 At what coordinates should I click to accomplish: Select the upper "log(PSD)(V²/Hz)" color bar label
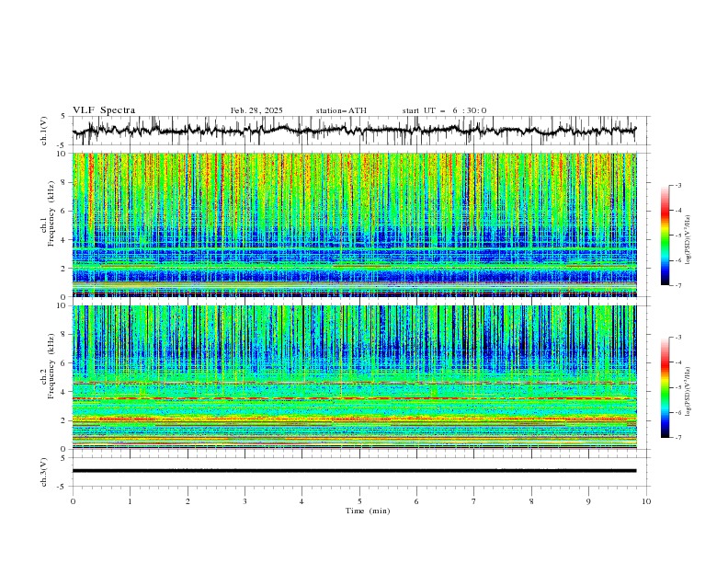point(688,240)
